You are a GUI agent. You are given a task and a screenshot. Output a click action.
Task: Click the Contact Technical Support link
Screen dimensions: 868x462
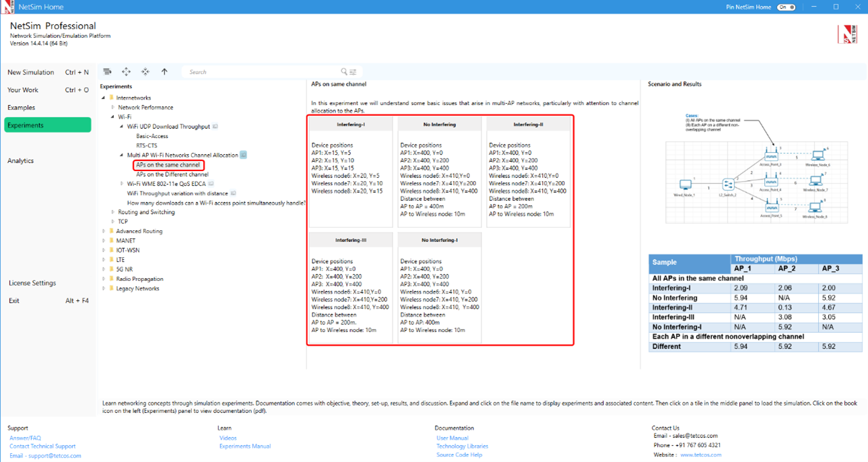coord(42,446)
